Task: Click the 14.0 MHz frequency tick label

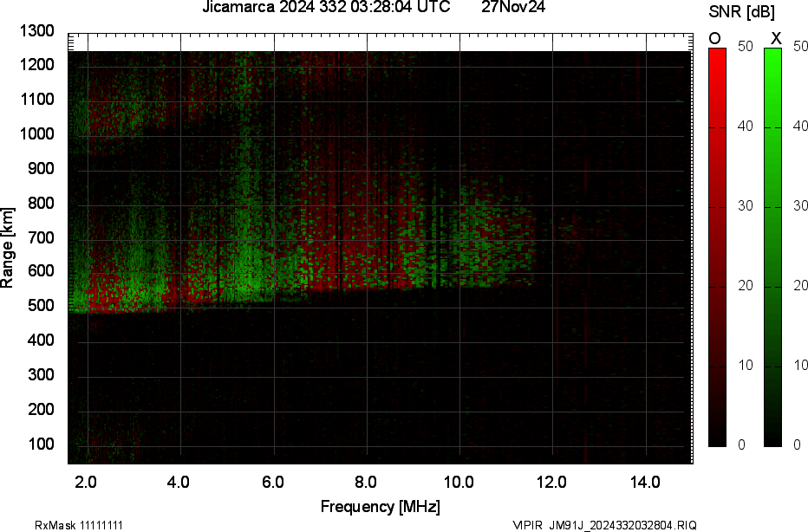Action: (x=646, y=482)
